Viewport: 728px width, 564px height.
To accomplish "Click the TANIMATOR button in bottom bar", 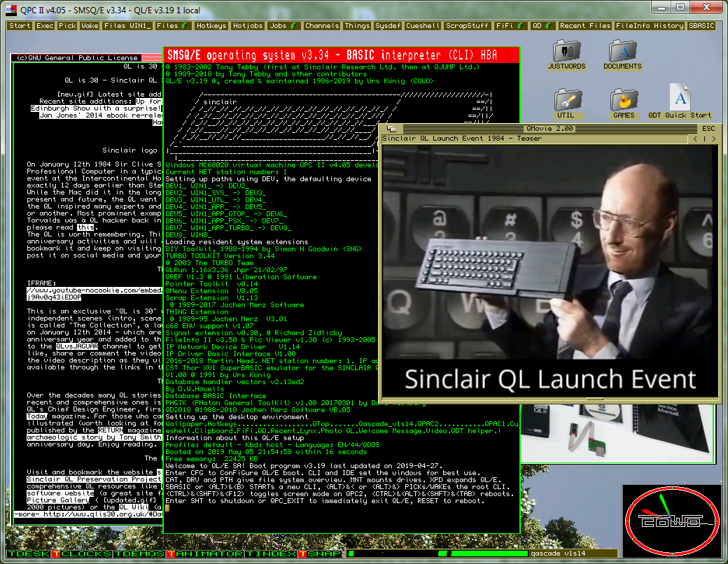I will pyautogui.click(x=204, y=554).
